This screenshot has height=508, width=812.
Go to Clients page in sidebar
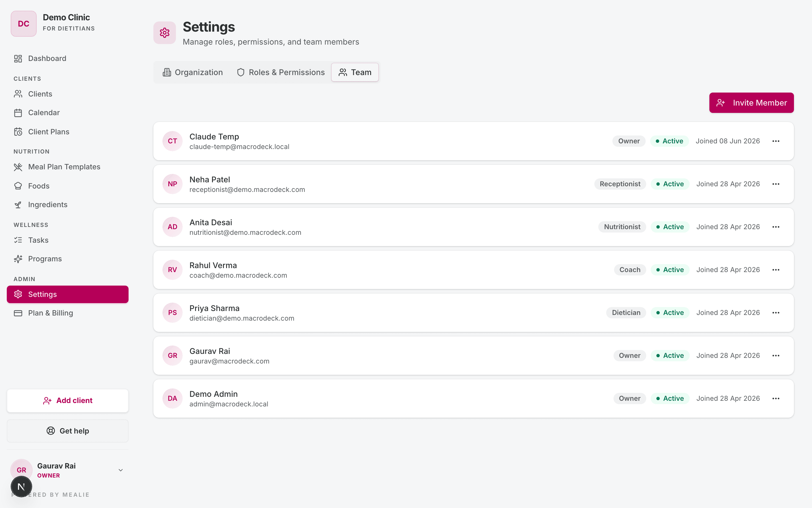pyautogui.click(x=67, y=94)
